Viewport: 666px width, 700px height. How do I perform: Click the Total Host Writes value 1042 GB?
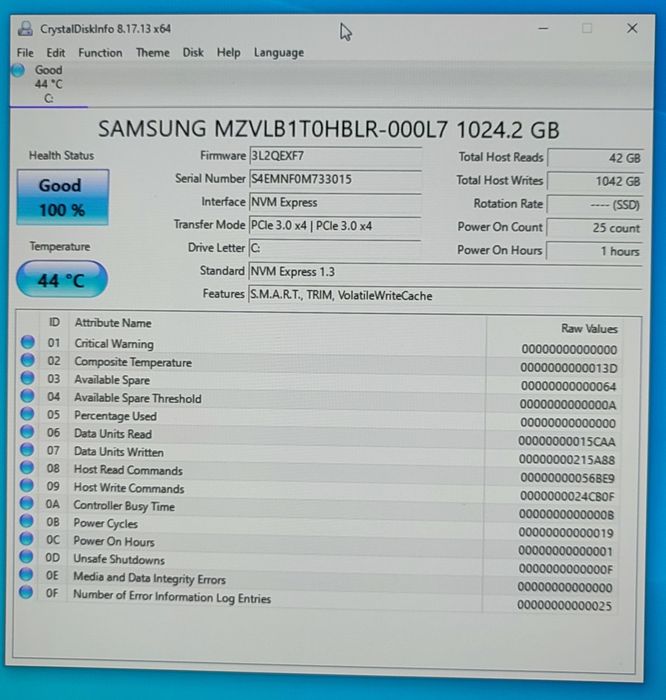click(595, 181)
